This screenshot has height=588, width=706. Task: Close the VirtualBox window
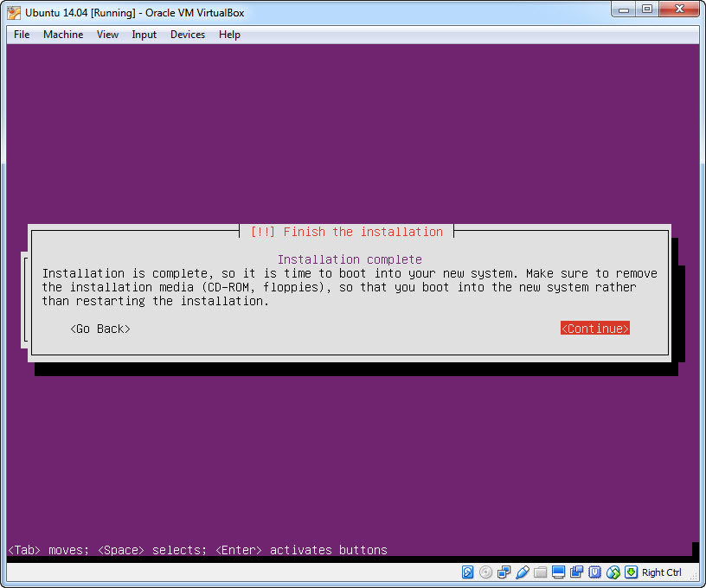coord(679,10)
